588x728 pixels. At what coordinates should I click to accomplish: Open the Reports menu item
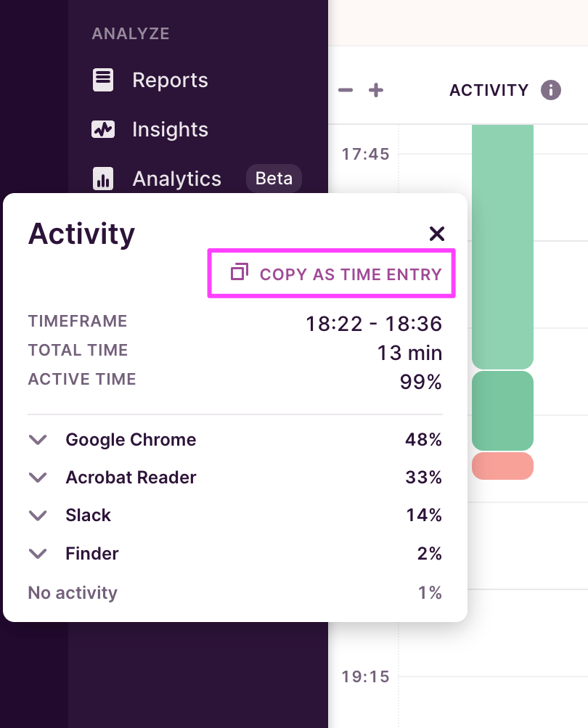170,80
